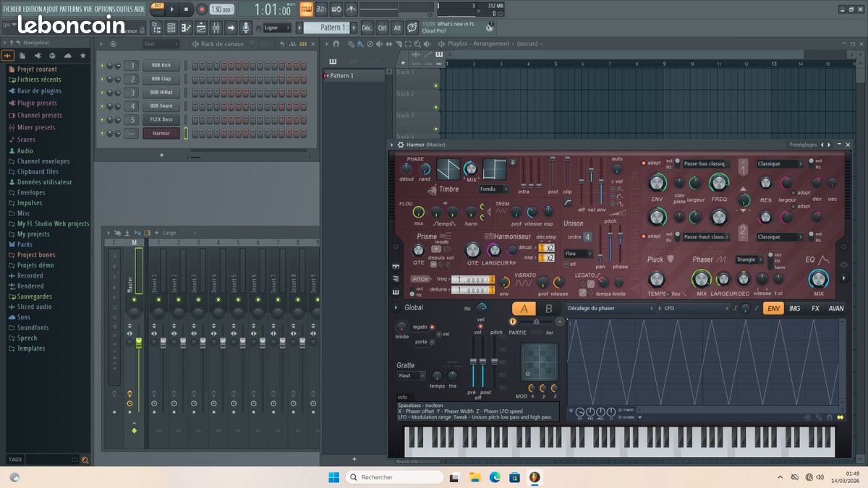The height and width of the screenshot is (488, 868).
Task: Click the Rechercher taskbar search box
Action: 394,477
